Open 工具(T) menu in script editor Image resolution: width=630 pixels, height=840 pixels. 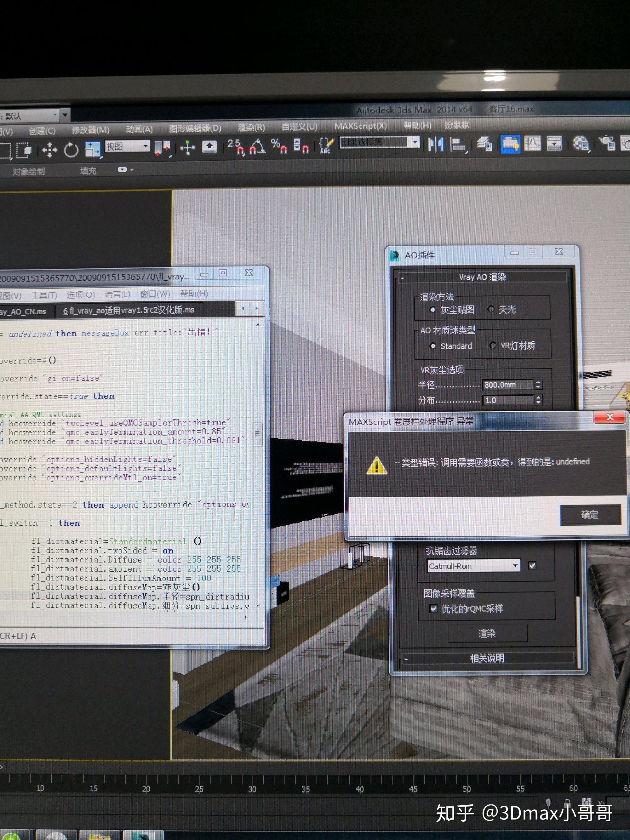click(x=44, y=295)
